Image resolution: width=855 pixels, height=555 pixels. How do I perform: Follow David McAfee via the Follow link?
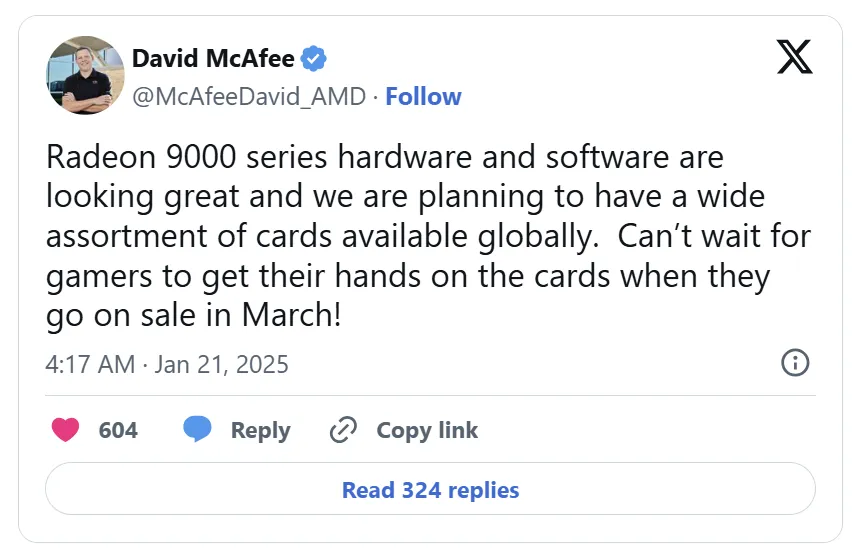click(423, 96)
